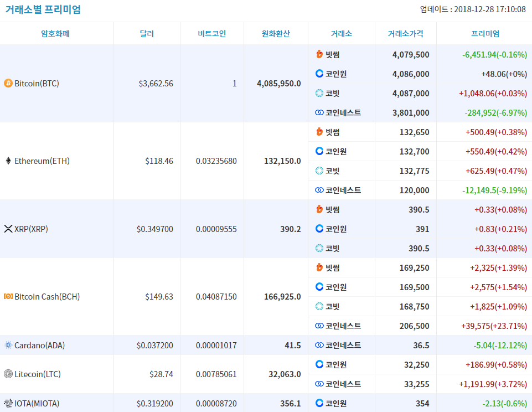Click the 거래소별 프리미엄 title
This screenshot has width=532, height=412.
point(43,9)
